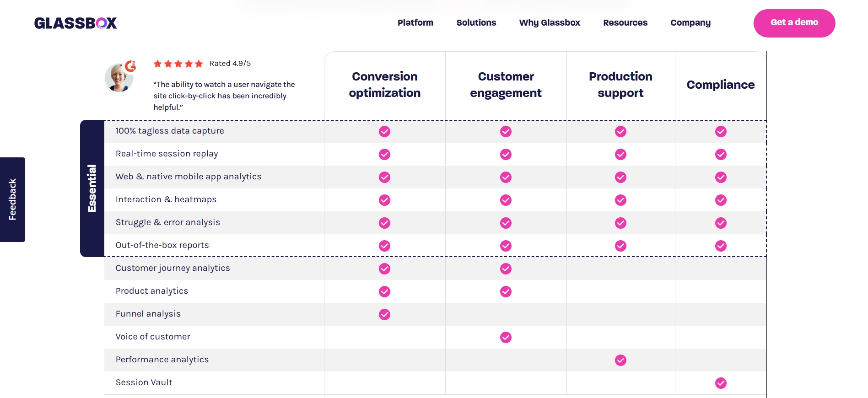
Task: Toggle the Struggle & error analysis check under Compliance
Action: point(721,223)
